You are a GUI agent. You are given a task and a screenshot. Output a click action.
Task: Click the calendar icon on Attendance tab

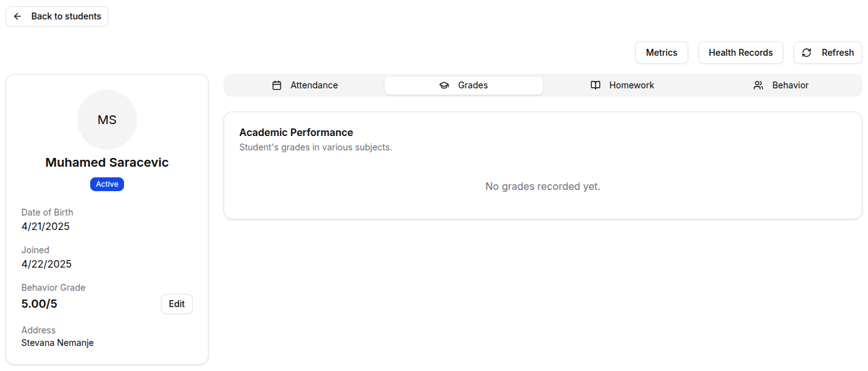(277, 85)
